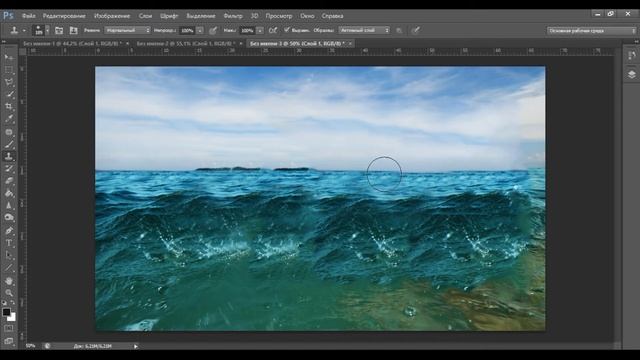Open the workspace switcher dropdown
Viewport: 640px width, 360px height.
pos(591,31)
